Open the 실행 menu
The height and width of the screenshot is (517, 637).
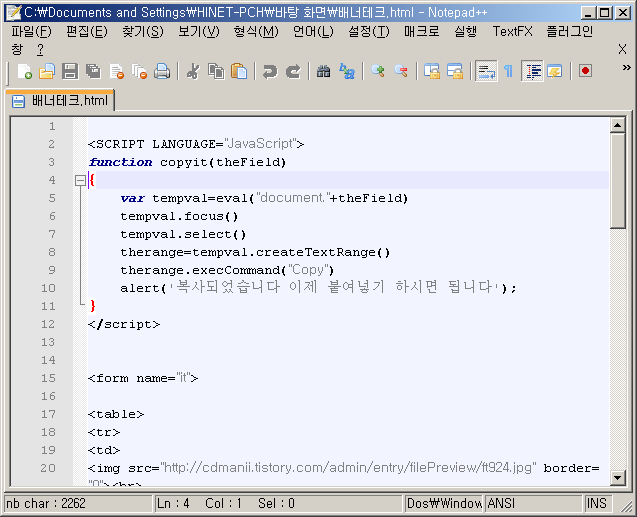(x=466, y=32)
